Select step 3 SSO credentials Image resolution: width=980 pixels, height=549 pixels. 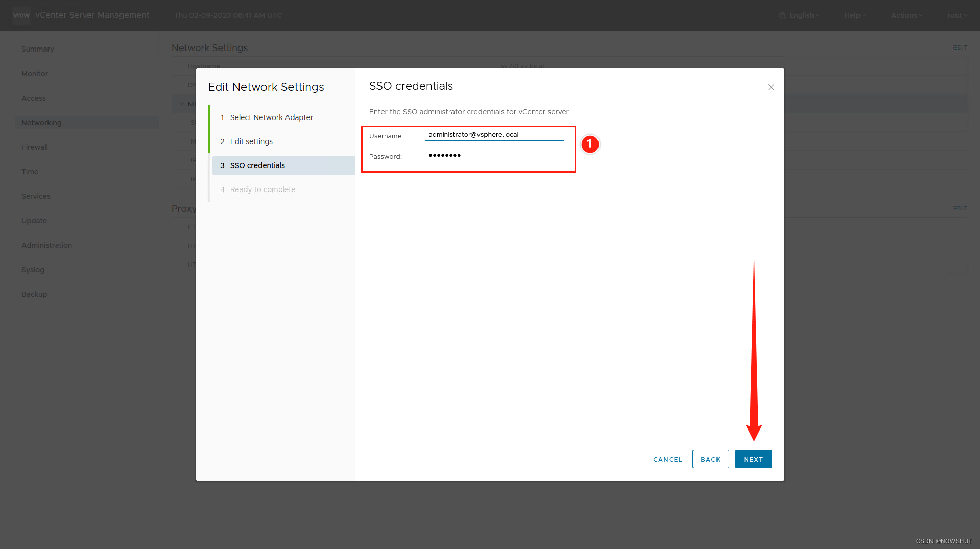click(x=283, y=165)
